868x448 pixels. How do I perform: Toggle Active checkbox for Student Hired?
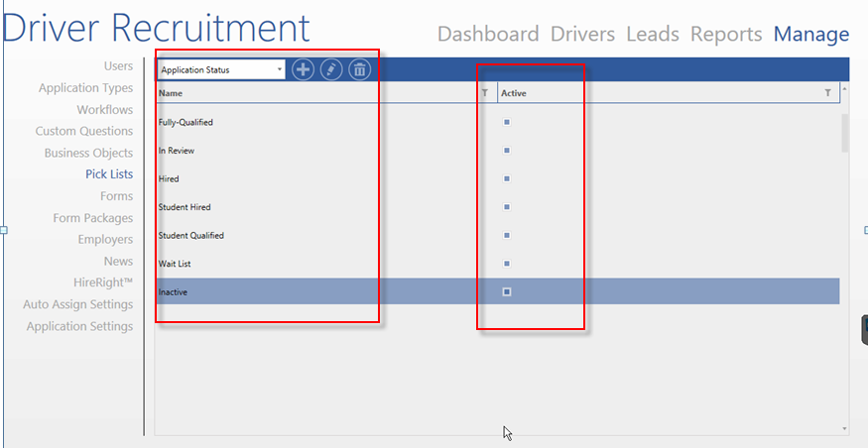pyautogui.click(x=507, y=207)
